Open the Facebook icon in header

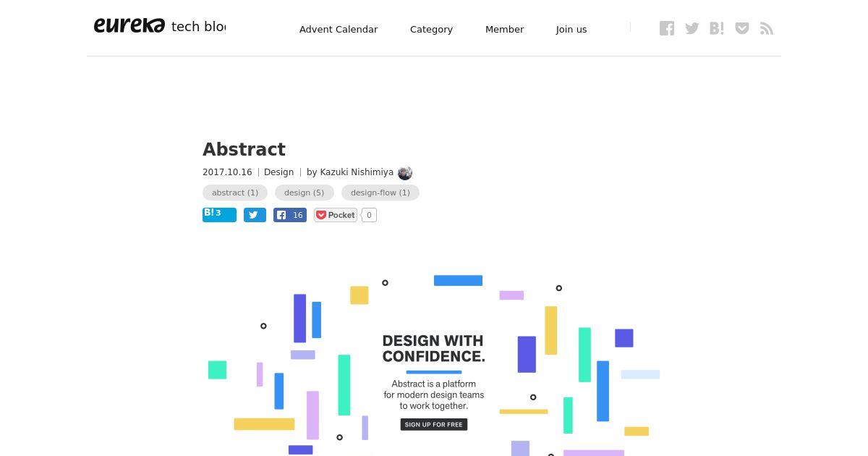pyautogui.click(x=667, y=28)
